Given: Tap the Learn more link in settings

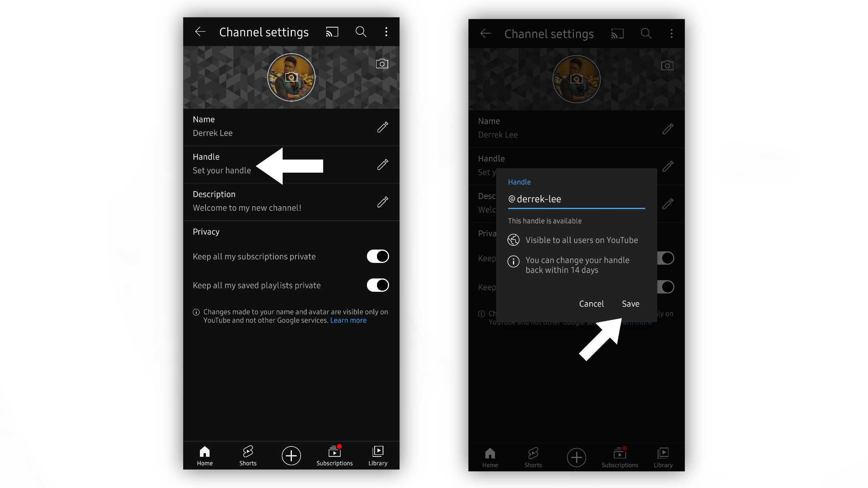Looking at the screenshot, I should (348, 320).
